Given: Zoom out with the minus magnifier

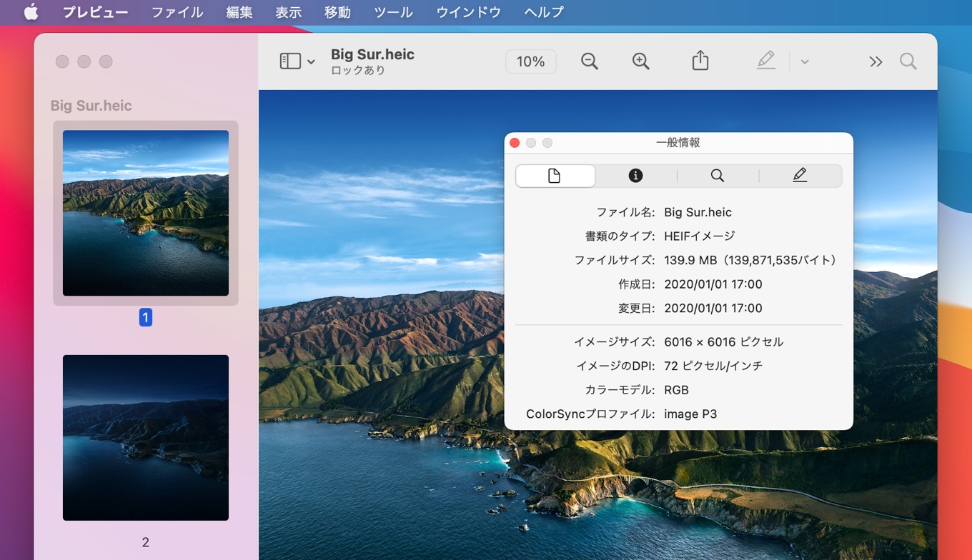Looking at the screenshot, I should click(x=590, y=61).
